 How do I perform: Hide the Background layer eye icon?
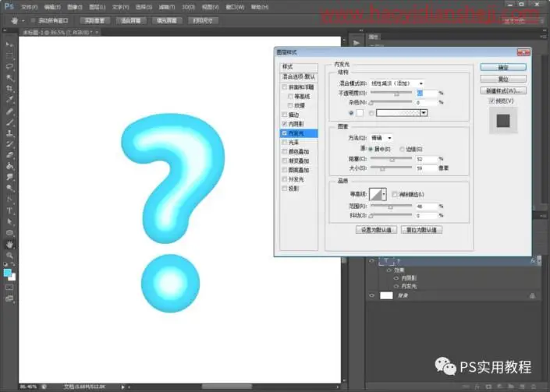pos(372,295)
